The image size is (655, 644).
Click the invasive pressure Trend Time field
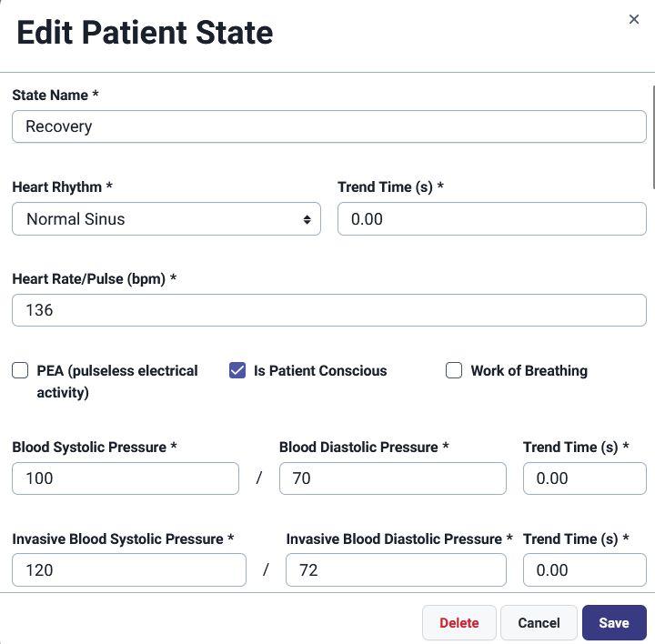coord(571,570)
